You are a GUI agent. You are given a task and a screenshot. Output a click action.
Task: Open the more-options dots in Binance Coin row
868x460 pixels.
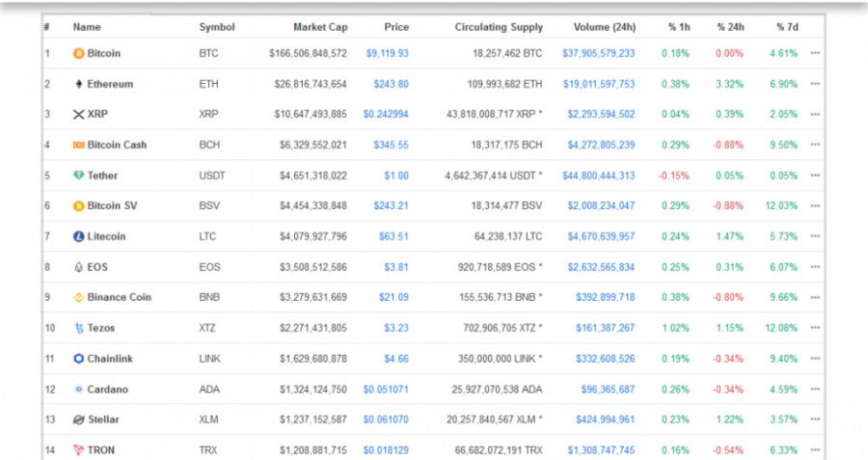point(815,297)
